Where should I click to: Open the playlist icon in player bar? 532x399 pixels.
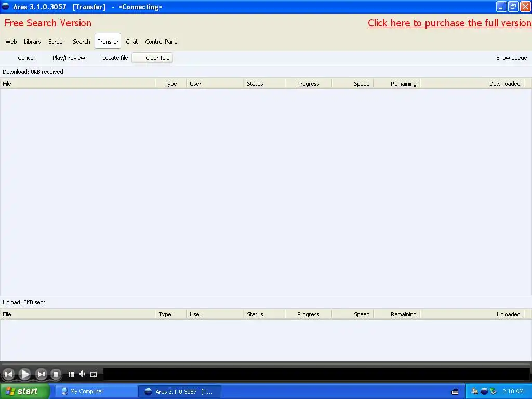click(x=71, y=374)
